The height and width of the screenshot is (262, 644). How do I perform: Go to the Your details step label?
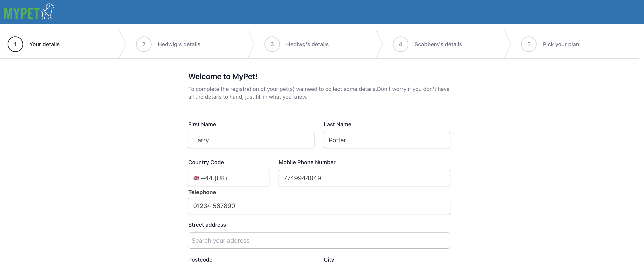[x=45, y=44]
